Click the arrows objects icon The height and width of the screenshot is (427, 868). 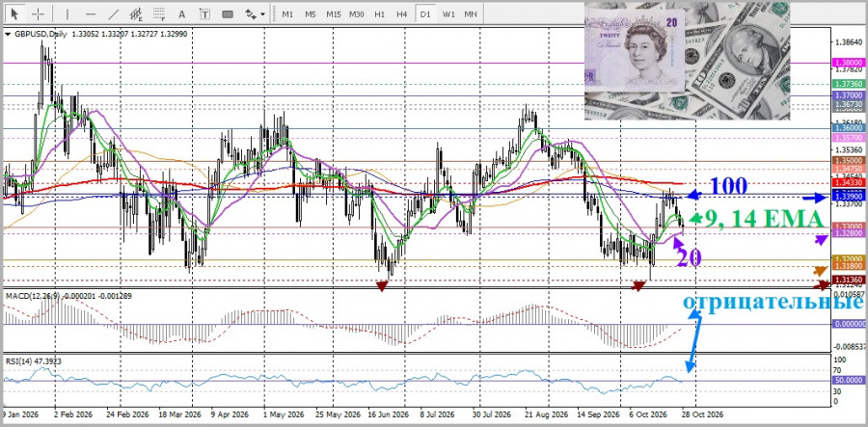(250, 13)
